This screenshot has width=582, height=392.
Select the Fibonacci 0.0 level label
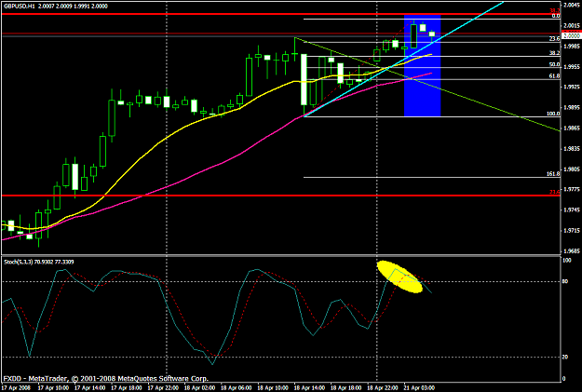pos(556,16)
